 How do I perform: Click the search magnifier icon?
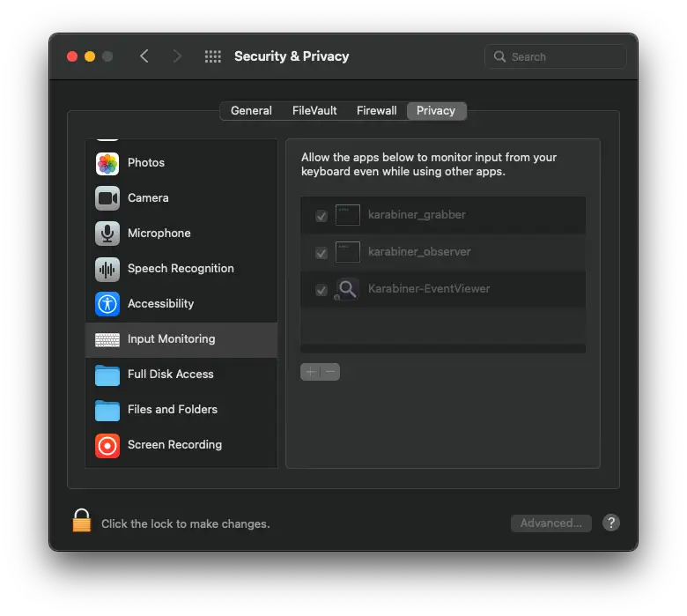point(499,56)
